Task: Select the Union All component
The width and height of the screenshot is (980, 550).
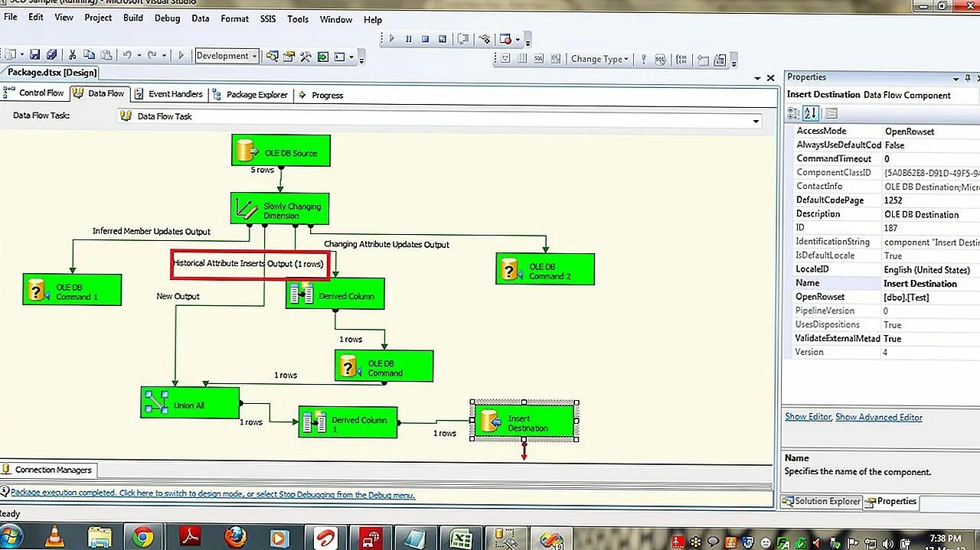Action: (190, 402)
